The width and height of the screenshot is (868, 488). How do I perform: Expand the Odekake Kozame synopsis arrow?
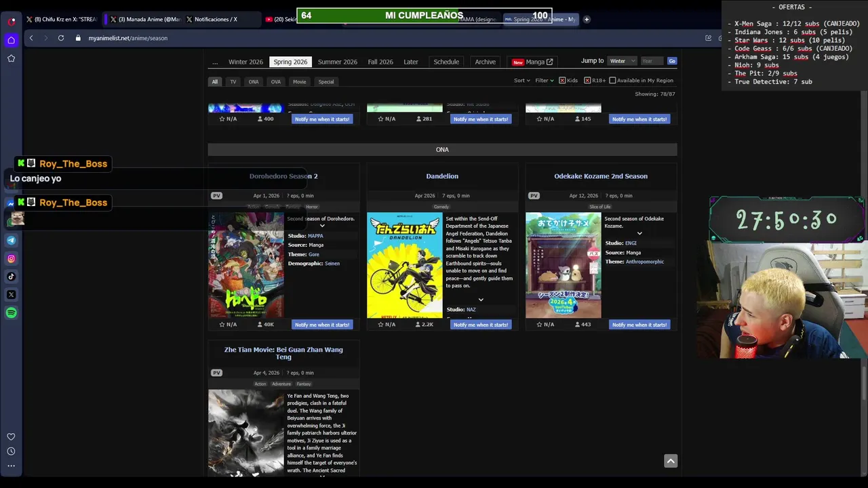click(x=639, y=233)
